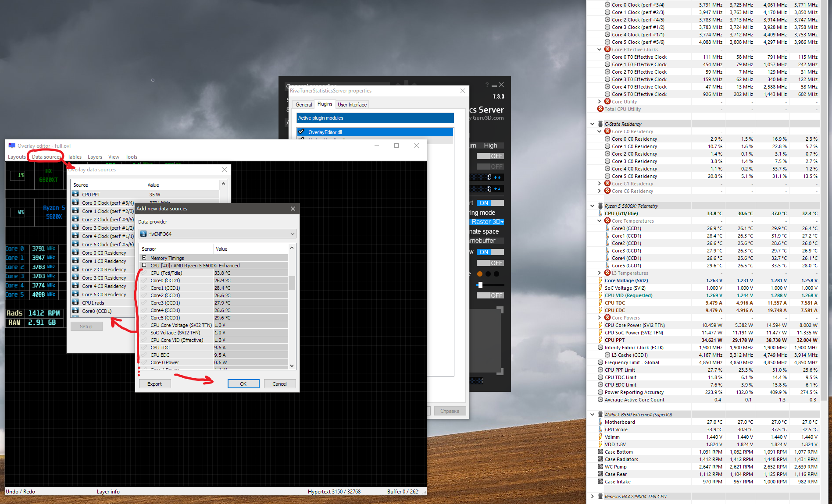Click the icon beside Core 0 Clock (perf #3/4) in Overlay data sources
The image size is (832, 504).
tap(76, 202)
